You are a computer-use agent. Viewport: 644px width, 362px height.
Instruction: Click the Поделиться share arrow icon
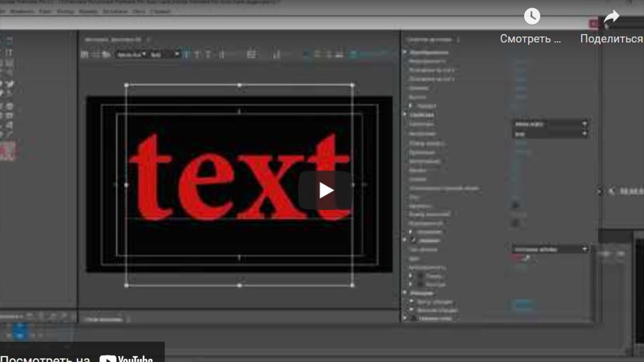point(611,17)
